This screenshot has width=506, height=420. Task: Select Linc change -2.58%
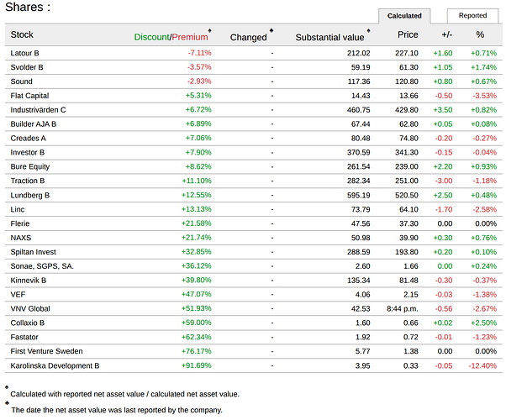pyautogui.click(x=485, y=209)
